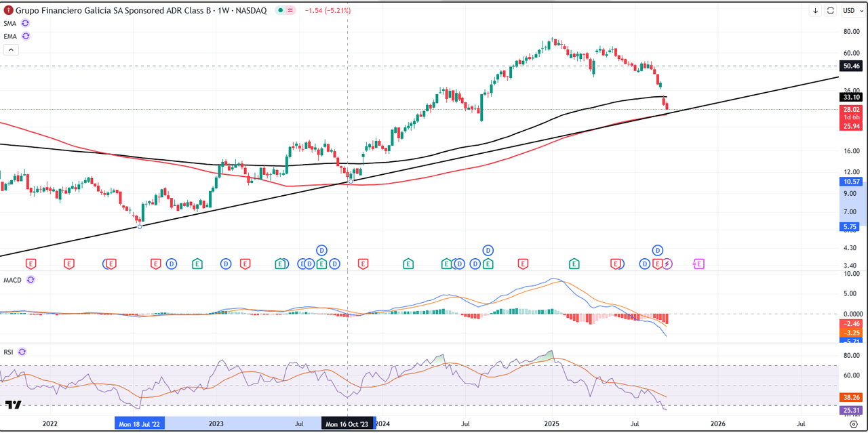This screenshot has height=433, width=868.
Task: Open chart settings gear in bottom corner
Action: [854, 424]
